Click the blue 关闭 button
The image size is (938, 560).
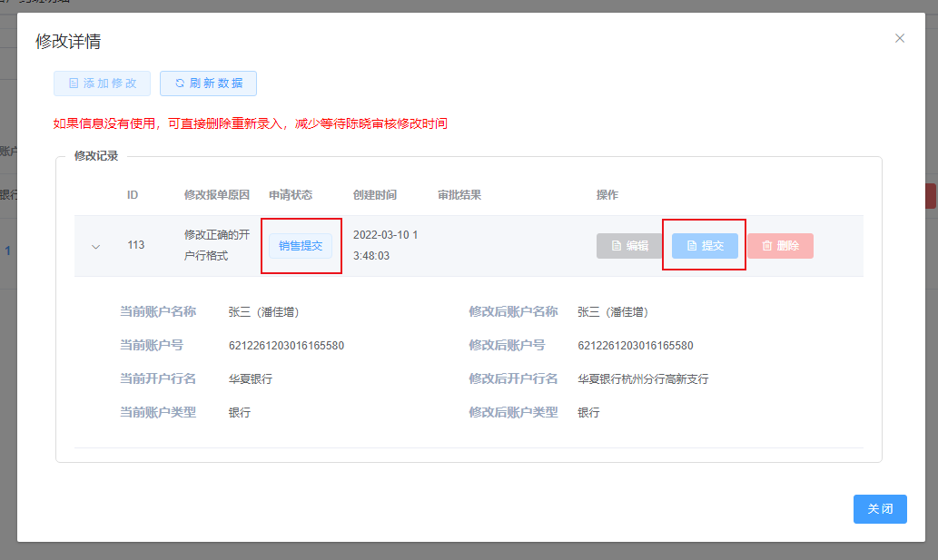[x=879, y=509]
